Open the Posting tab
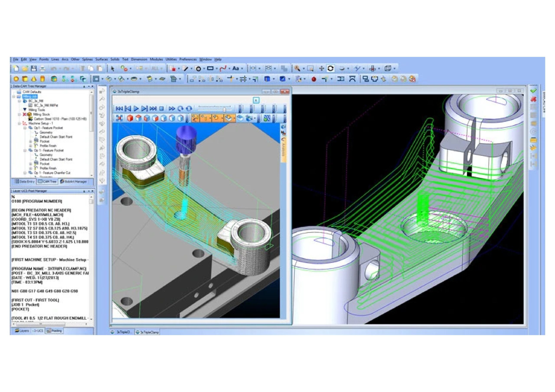Viewport: 555px width, 392px height. [x=54, y=331]
